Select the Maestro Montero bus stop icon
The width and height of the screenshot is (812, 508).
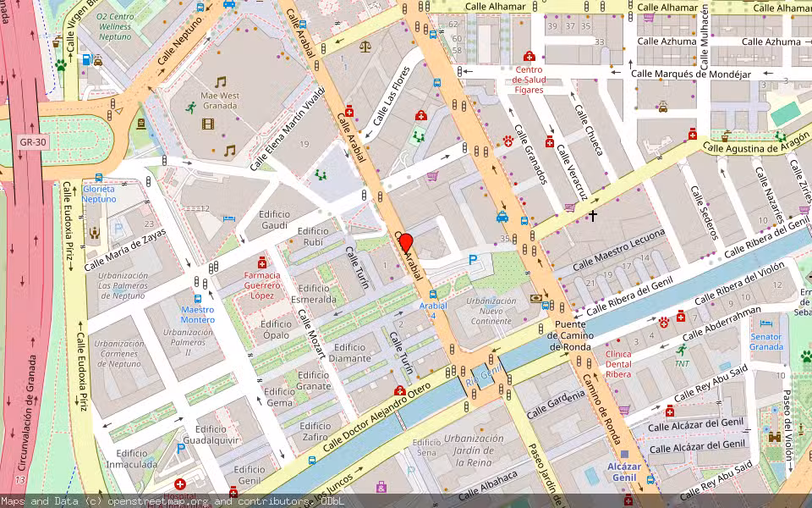pyautogui.click(x=197, y=299)
